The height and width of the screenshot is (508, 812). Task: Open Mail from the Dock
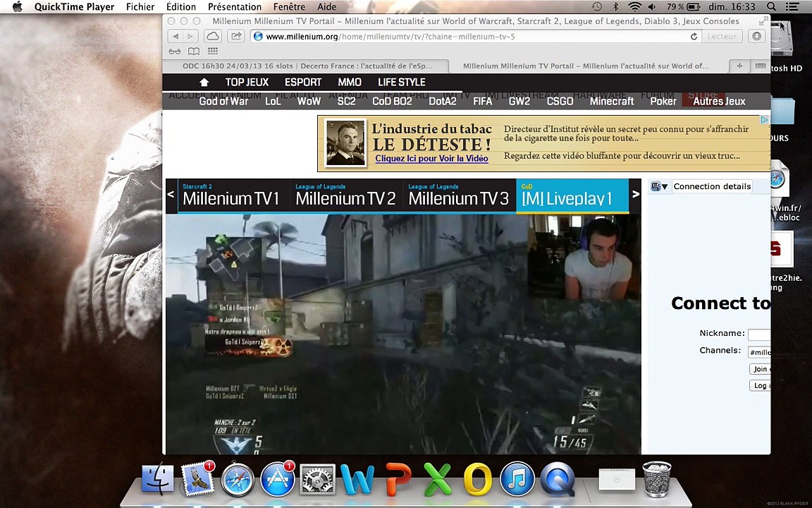tap(198, 479)
